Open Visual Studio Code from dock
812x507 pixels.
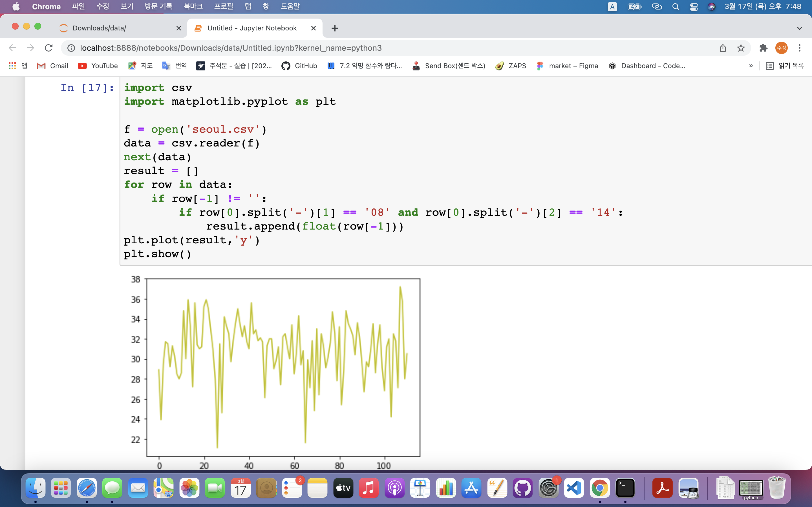(574, 488)
